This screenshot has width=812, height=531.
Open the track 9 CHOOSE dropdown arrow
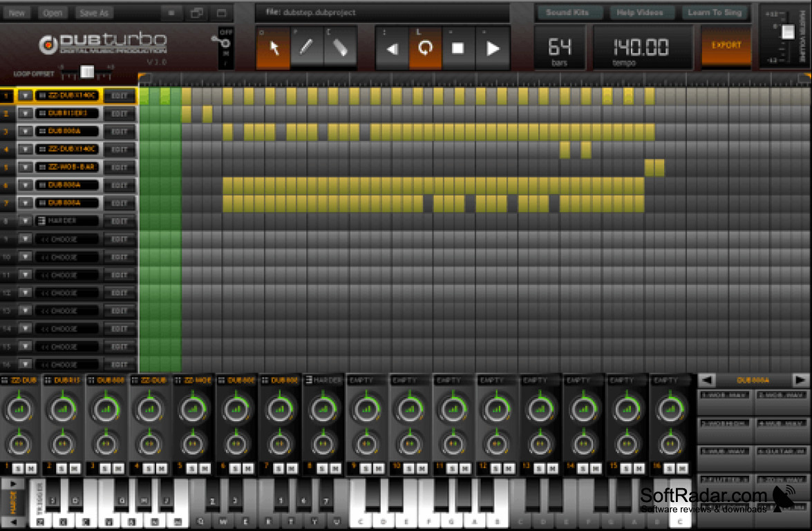pos(25,239)
